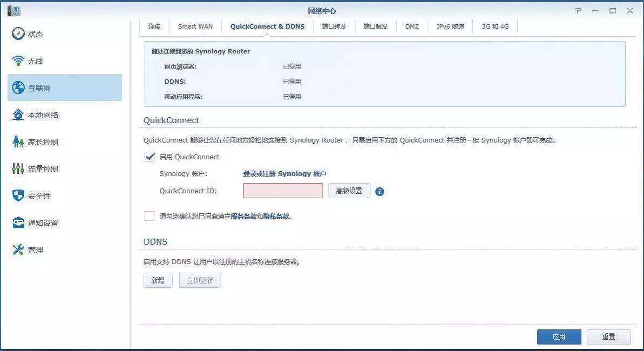
Task: Switch to the Smart WAN tab
Action: 195,26
